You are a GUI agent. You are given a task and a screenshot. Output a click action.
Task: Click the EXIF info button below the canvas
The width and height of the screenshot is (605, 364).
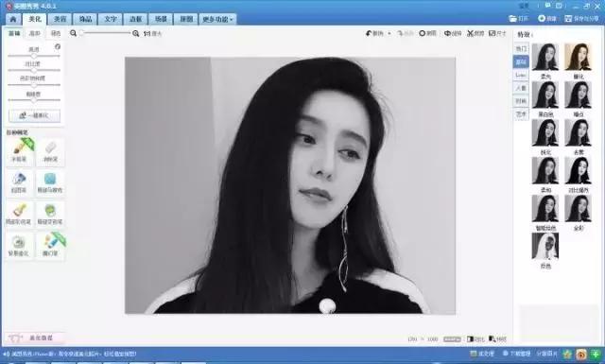point(452,339)
